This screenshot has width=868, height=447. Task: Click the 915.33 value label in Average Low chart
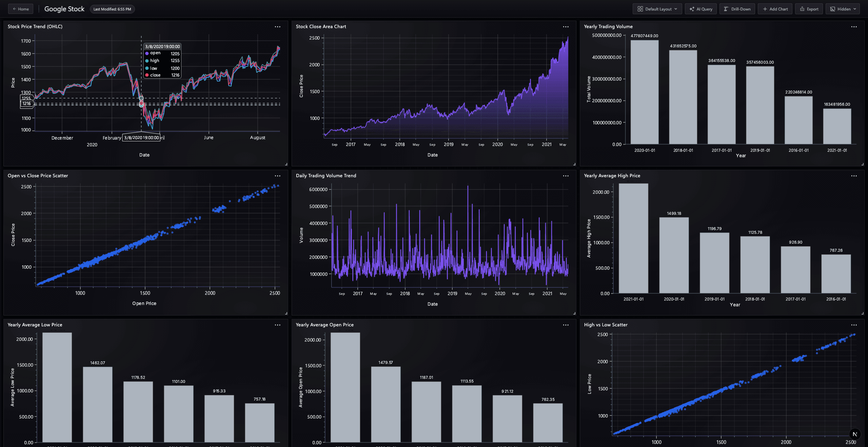(219, 391)
